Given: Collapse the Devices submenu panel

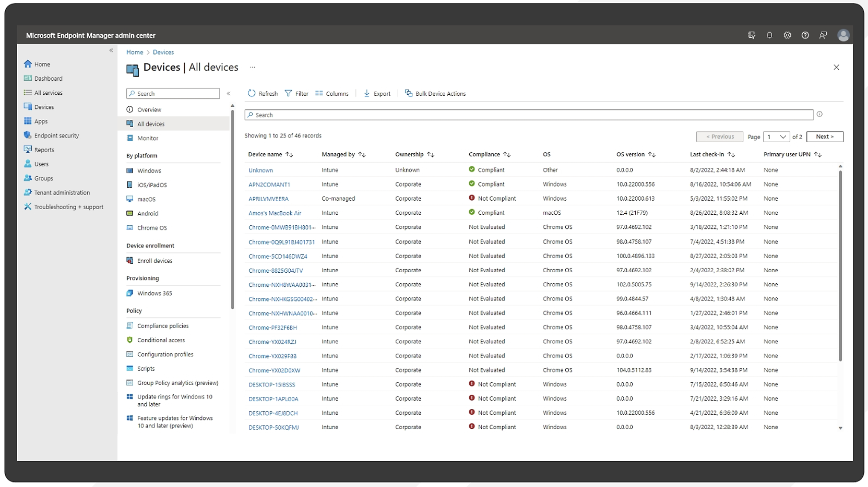Looking at the screenshot, I should click(229, 93).
